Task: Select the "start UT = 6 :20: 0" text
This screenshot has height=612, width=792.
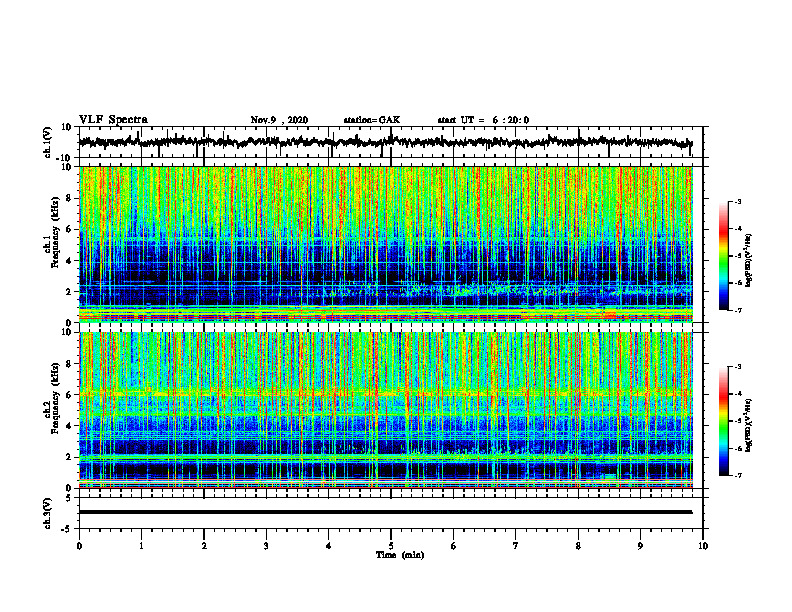Action: coord(483,120)
